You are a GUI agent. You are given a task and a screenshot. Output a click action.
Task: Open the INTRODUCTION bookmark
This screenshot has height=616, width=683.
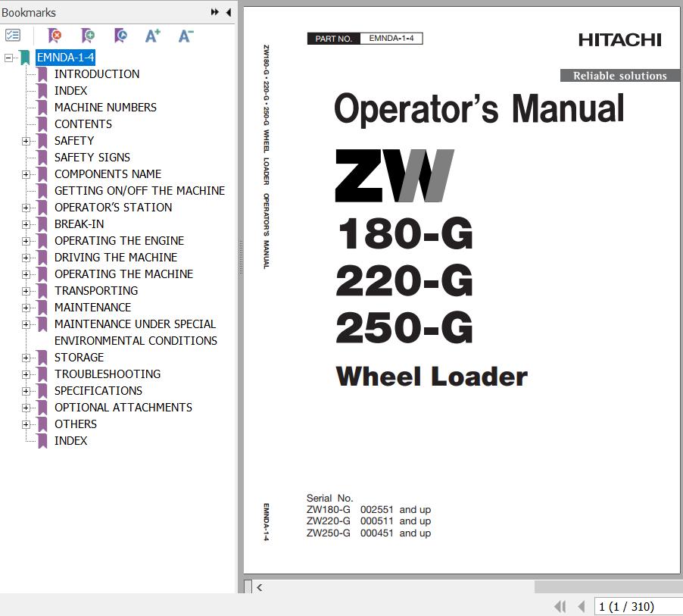point(96,74)
